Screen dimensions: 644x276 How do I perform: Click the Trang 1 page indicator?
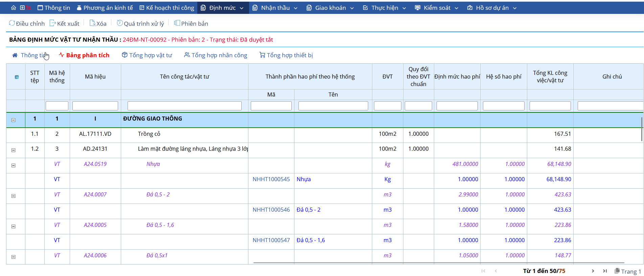point(628,271)
